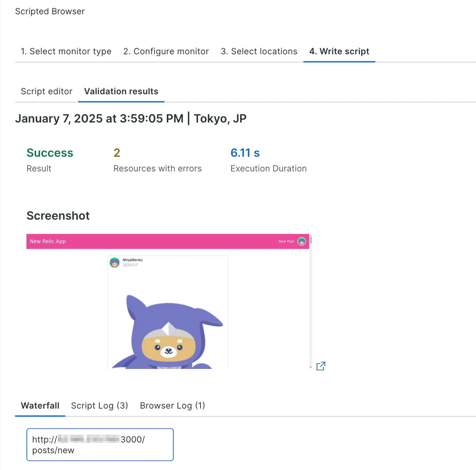Click the screenshot preview scrollbar thumb
This screenshot has height=470, width=476.
pos(311,239)
